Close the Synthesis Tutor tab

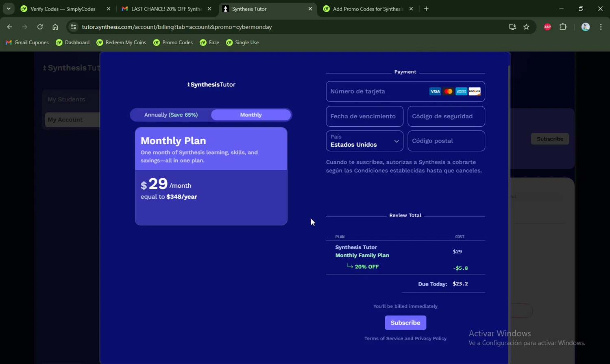tap(310, 9)
